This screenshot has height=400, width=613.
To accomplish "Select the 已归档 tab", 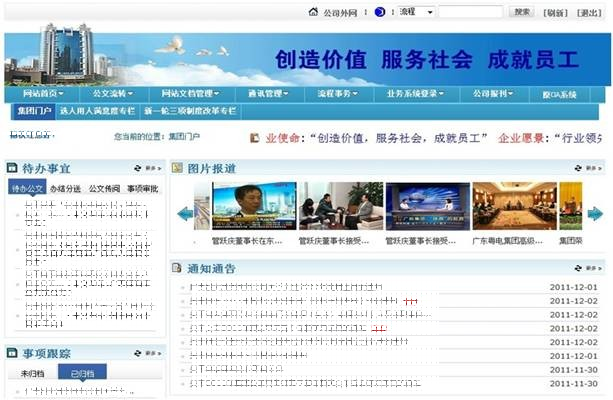I will 82,372.
